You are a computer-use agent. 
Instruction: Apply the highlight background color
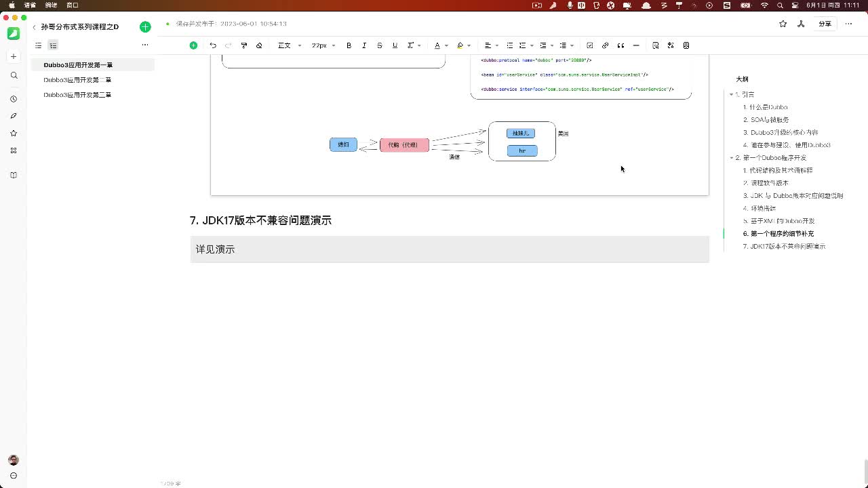tap(460, 45)
